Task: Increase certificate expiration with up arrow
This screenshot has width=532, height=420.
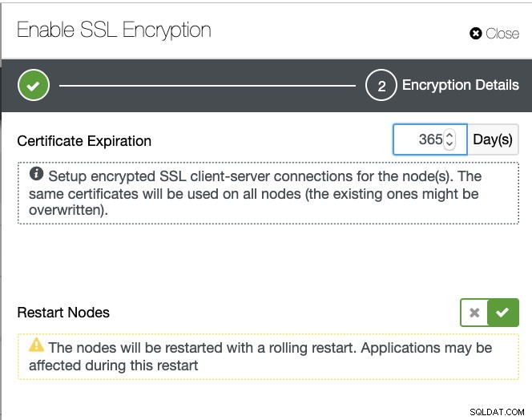Action: [x=449, y=135]
